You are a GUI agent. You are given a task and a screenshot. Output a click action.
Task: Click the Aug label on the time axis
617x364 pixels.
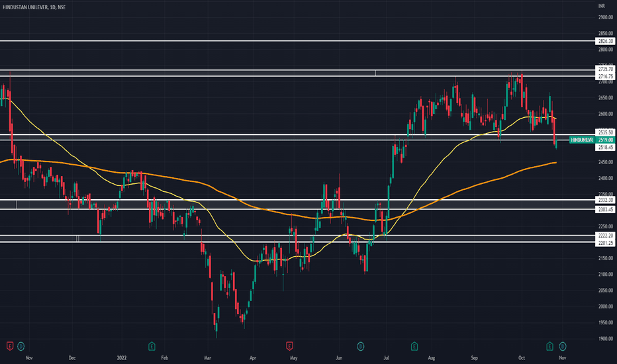click(431, 358)
